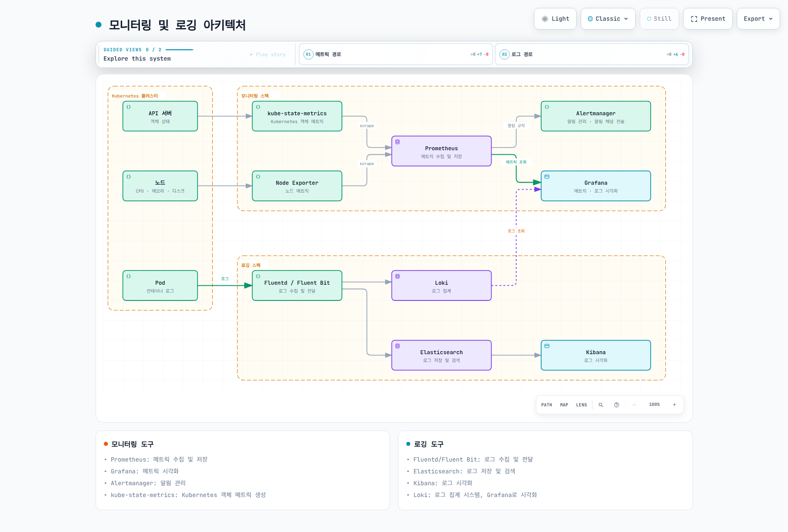This screenshot has width=788, height=532.
Task: Select the Kibana node
Action: tap(596, 355)
